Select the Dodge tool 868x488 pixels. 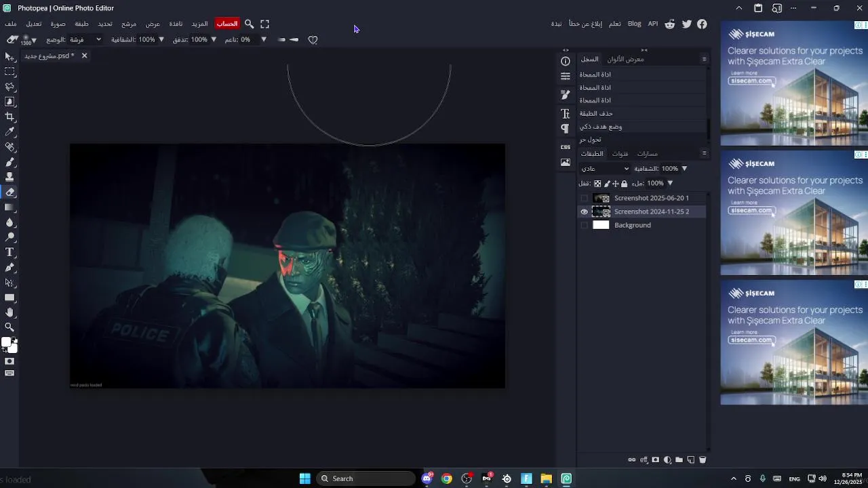tap(9, 237)
